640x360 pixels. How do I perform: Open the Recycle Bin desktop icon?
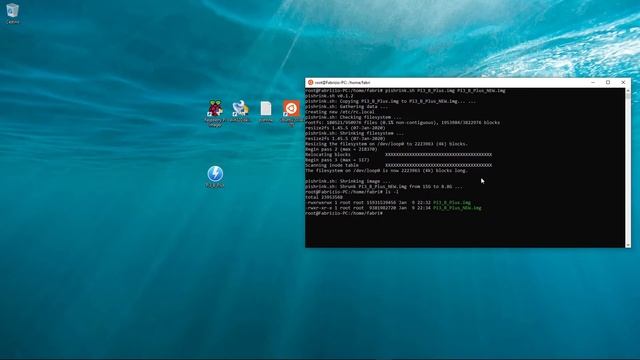(x=12, y=13)
